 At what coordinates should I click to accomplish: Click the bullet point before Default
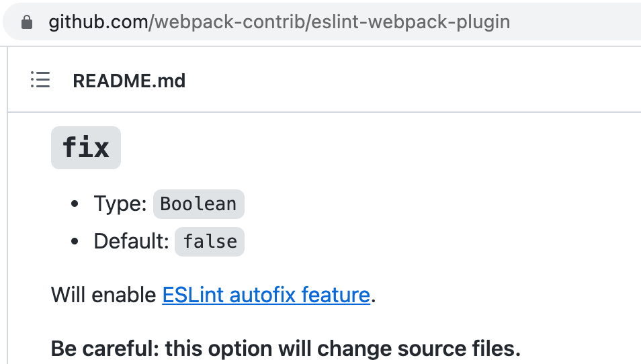coord(75,242)
